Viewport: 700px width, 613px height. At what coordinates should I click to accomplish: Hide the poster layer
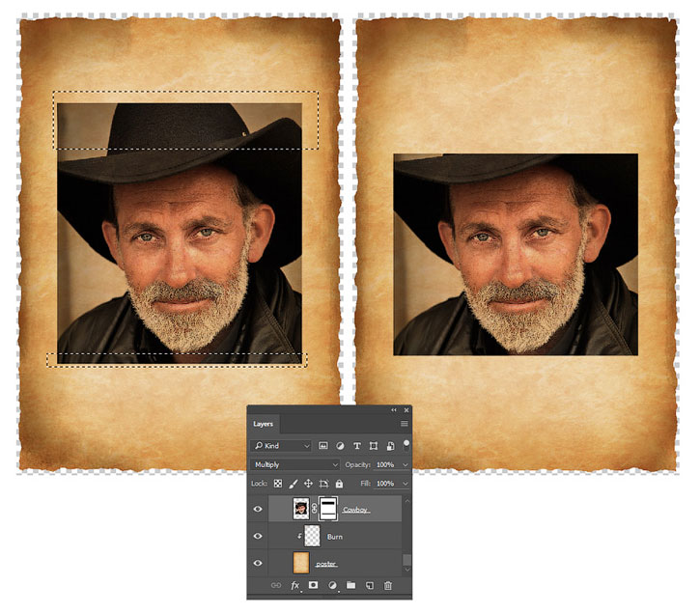point(258,563)
